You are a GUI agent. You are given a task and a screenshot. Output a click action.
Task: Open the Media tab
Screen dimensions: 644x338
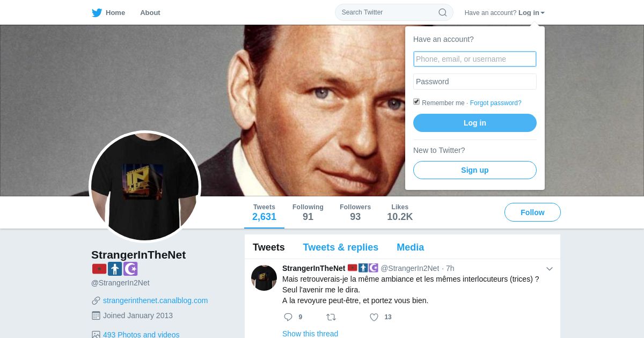point(410,247)
